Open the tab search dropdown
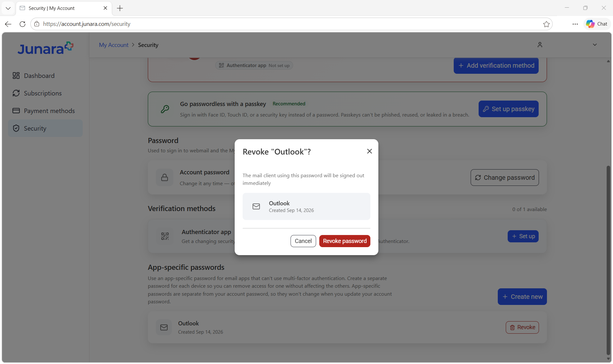The width and height of the screenshot is (613, 364). (x=8, y=8)
